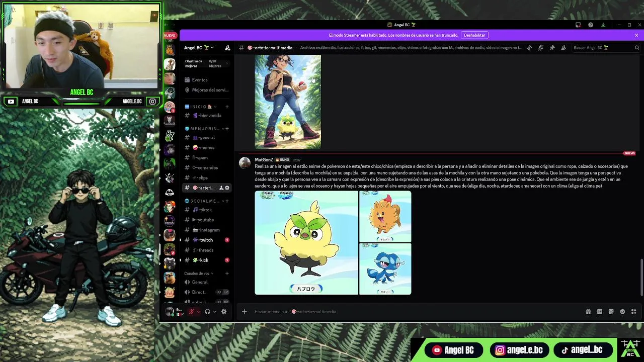Click user avatar in bottom user panel

(x=170, y=312)
